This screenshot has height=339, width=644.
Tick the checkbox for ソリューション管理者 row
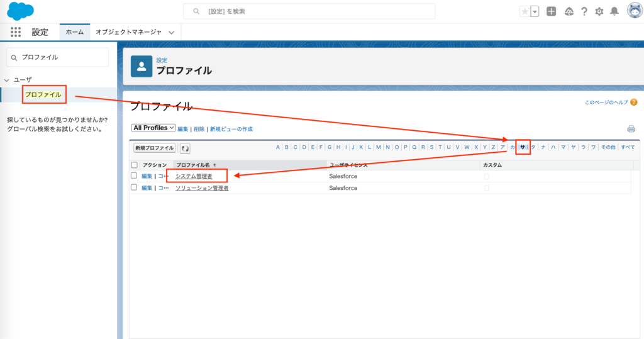tap(134, 187)
